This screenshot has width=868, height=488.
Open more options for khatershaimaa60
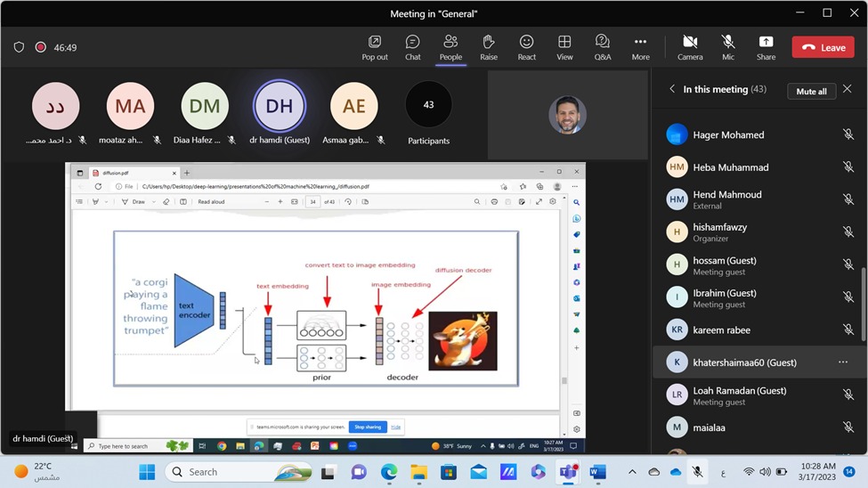842,362
